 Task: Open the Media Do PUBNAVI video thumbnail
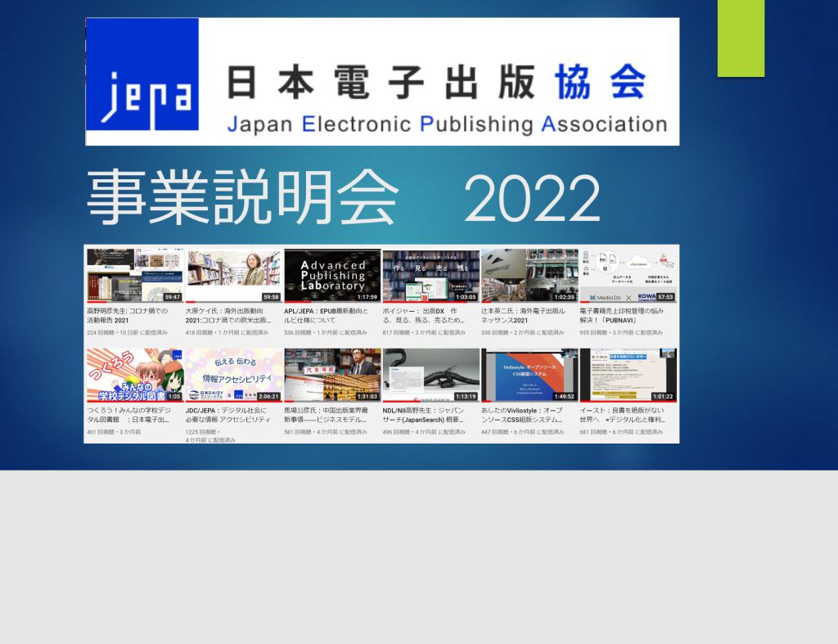pyautogui.click(x=628, y=276)
